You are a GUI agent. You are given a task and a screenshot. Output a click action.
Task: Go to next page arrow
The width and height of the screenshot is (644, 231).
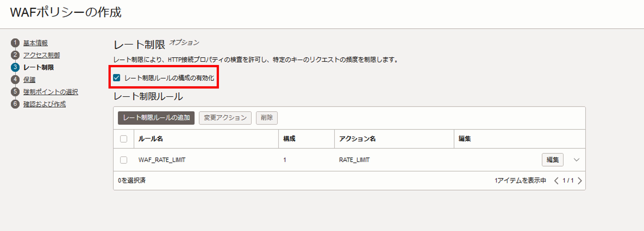coord(580,181)
